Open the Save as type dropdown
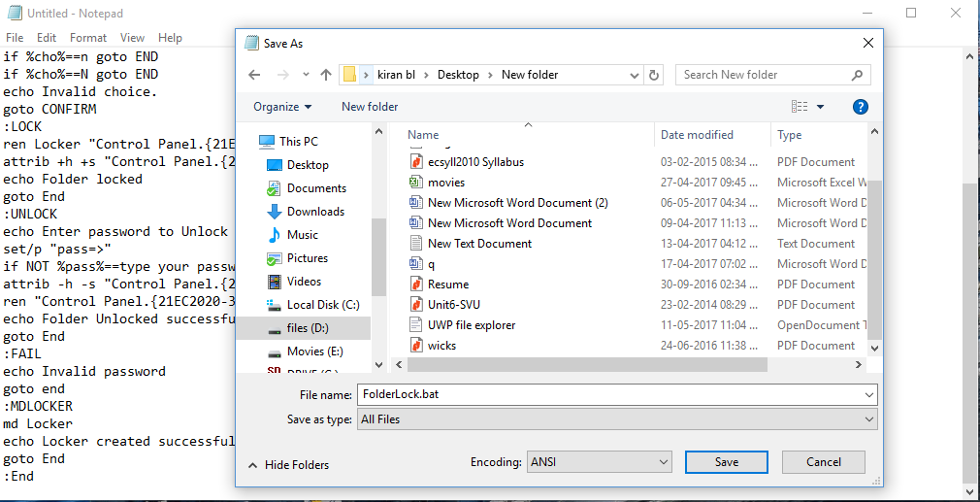980x502 pixels. (x=617, y=419)
